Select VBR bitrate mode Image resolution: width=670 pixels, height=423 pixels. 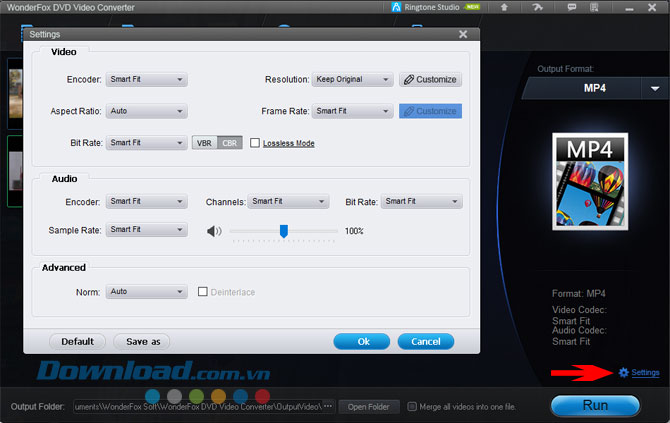pos(205,143)
